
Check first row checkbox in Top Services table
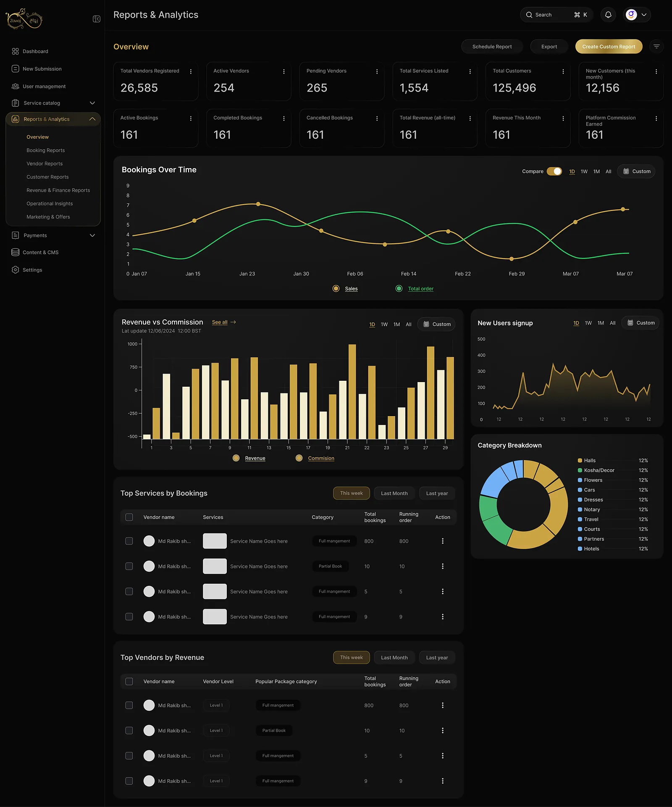click(129, 541)
